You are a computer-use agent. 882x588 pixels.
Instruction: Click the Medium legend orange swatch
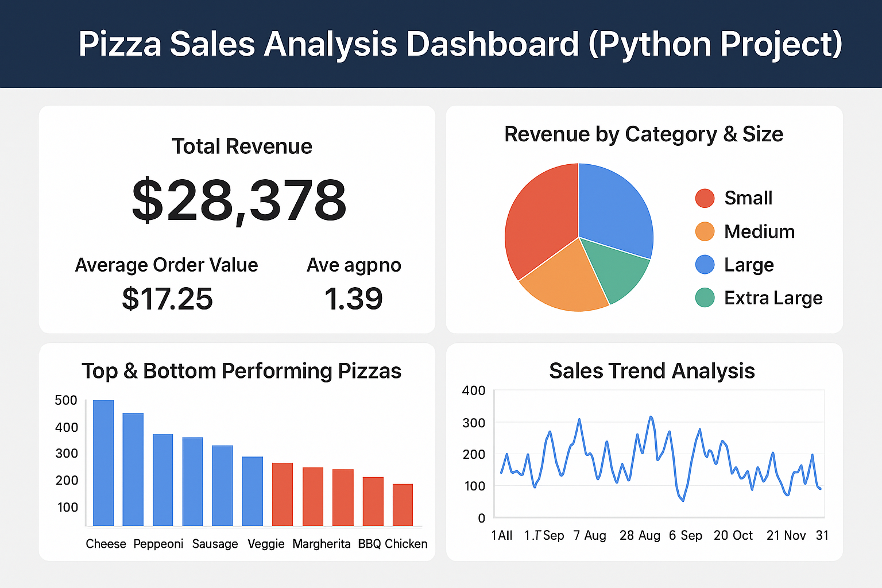coord(705,231)
